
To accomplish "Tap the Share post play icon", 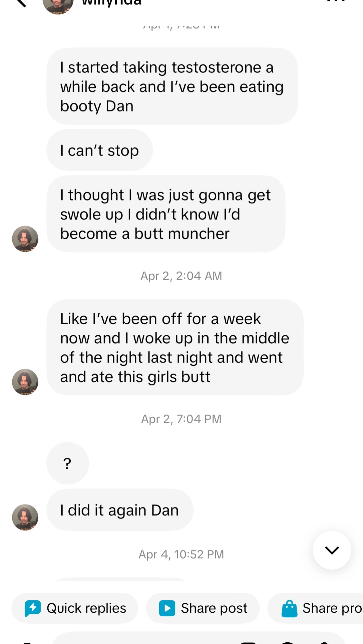I will point(167,608).
